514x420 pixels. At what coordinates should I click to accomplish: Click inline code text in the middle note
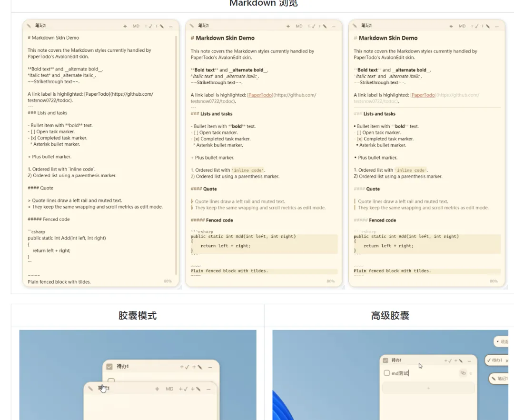point(247,170)
